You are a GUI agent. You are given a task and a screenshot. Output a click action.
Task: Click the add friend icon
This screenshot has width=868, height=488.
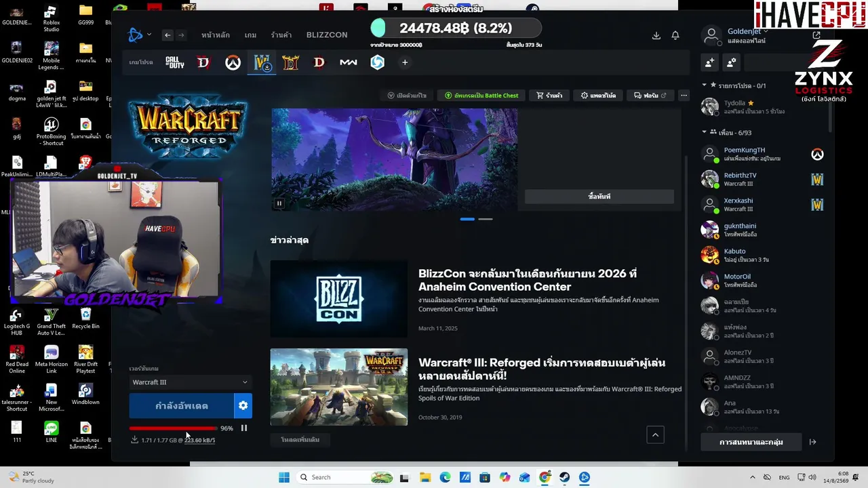pyautogui.click(x=709, y=62)
